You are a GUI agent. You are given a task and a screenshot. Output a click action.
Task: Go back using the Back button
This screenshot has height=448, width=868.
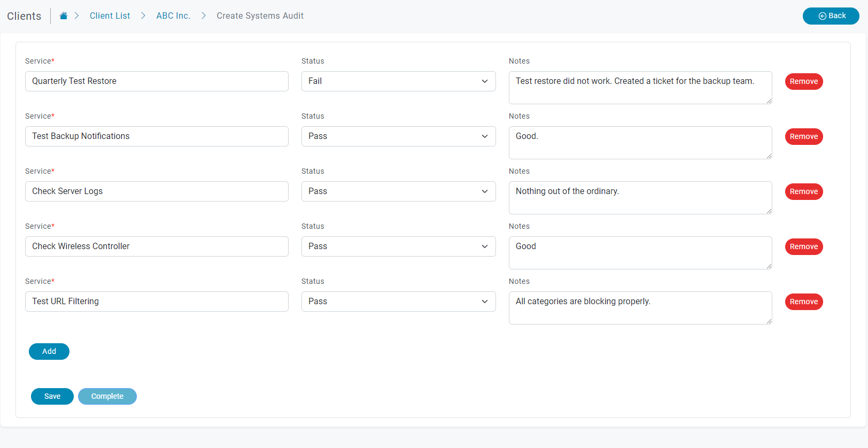[831, 16]
